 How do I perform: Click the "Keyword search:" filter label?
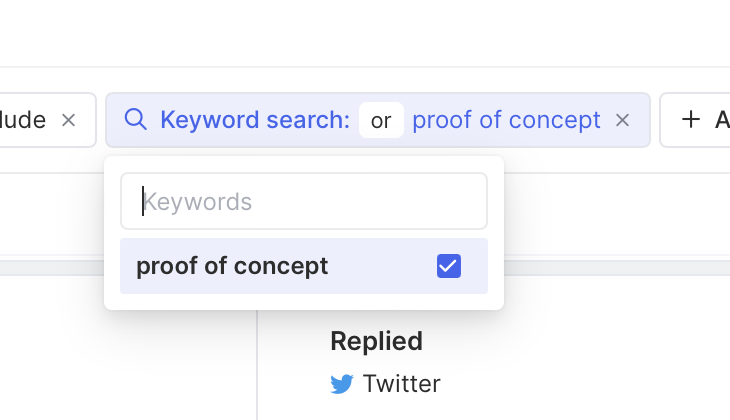click(x=255, y=120)
